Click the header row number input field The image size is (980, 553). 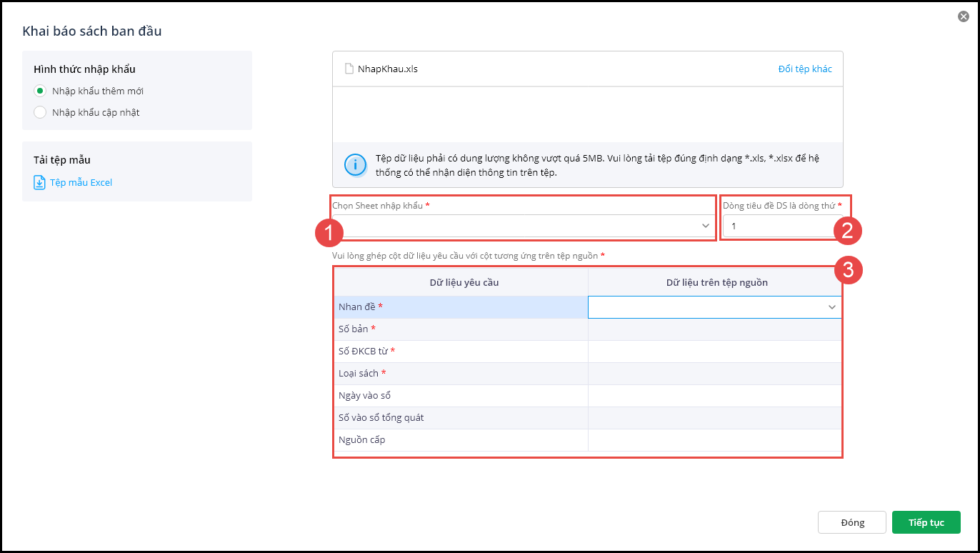pyautogui.click(x=775, y=226)
